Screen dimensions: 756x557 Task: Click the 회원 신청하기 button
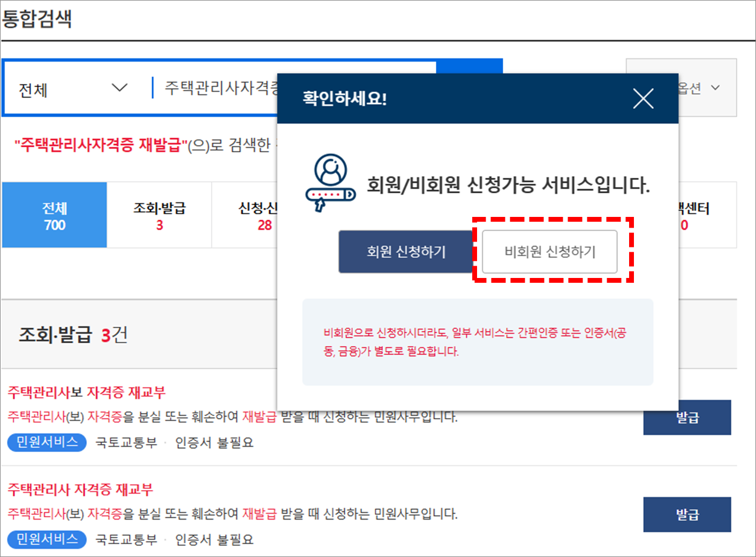405,251
